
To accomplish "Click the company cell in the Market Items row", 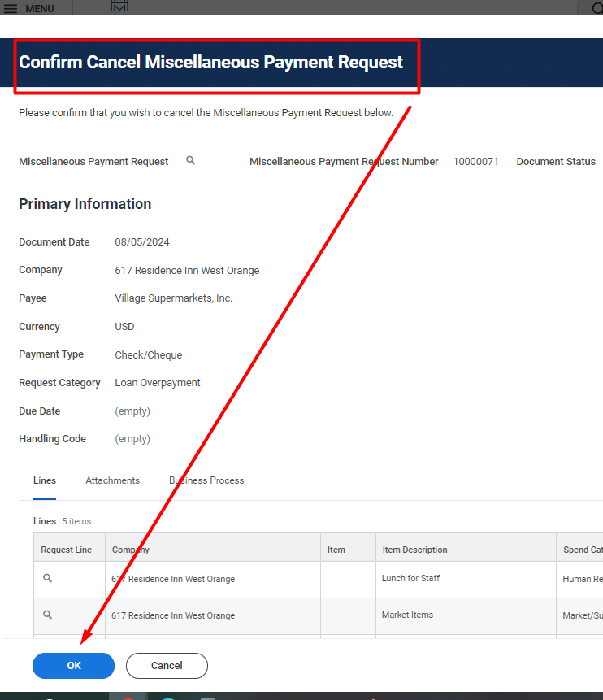I will [x=213, y=616].
